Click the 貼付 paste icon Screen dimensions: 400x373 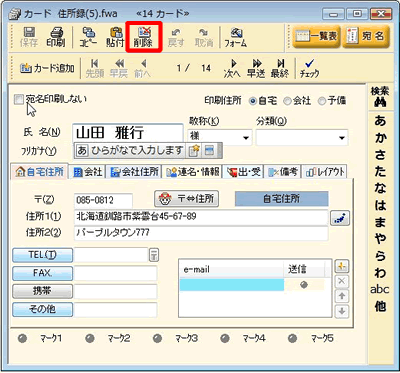[115, 37]
